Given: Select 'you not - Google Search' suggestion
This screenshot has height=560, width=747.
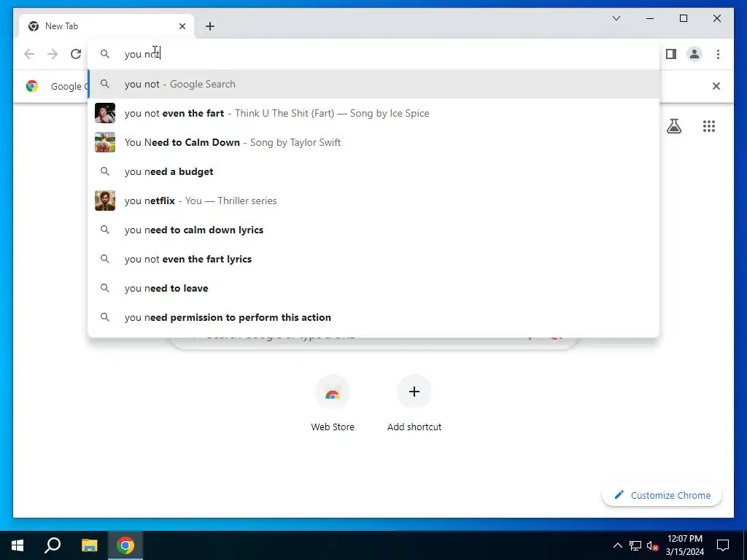Looking at the screenshot, I should pos(374,84).
